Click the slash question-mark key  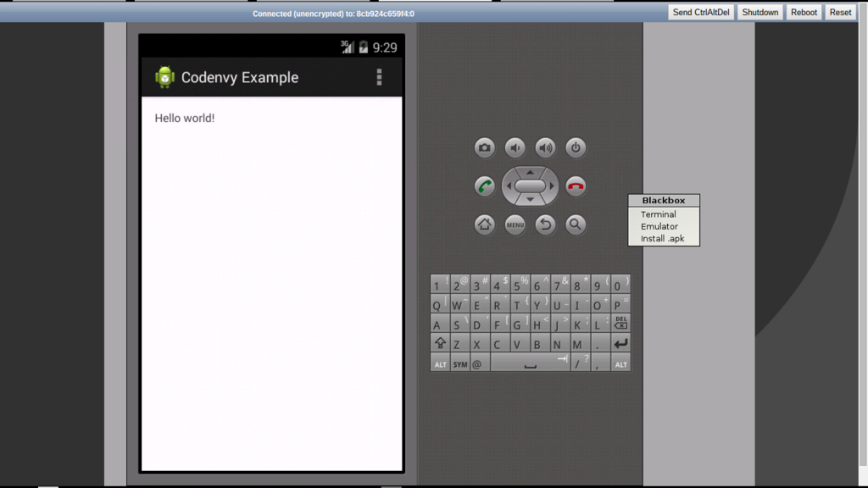[x=580, y=363]
